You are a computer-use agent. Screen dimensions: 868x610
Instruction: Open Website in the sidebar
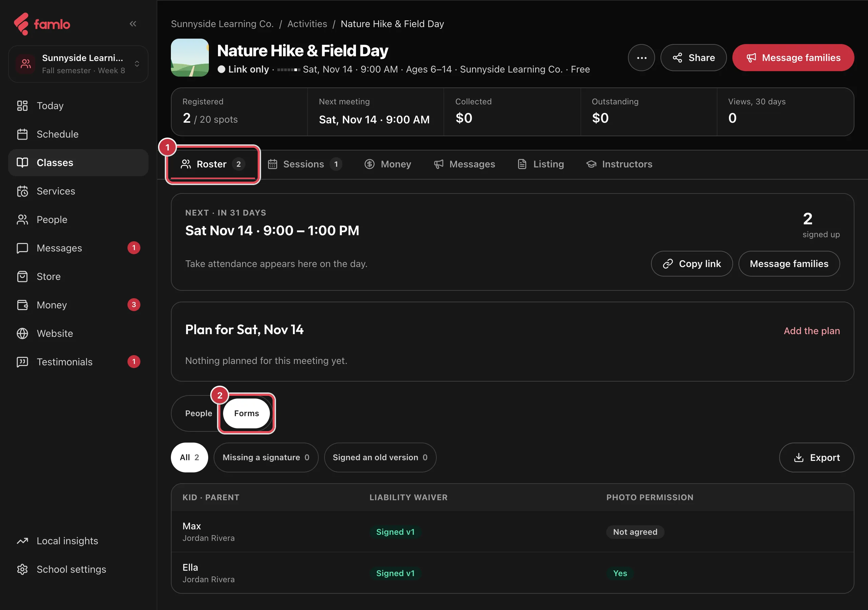click(78, 333)
